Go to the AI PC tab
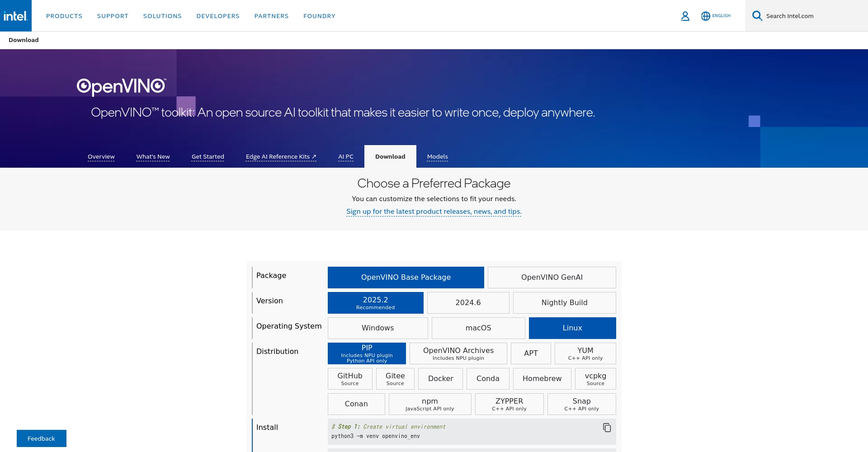This screenshot has width=868, height=452. pos(346,157)
